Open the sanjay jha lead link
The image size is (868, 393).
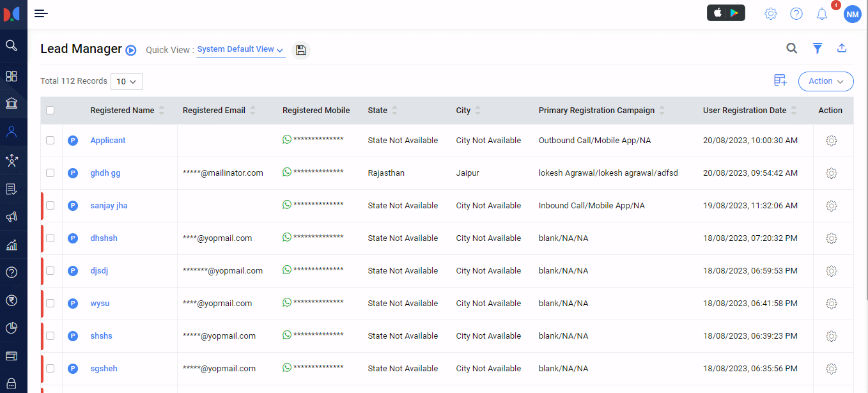click(109, 206)
